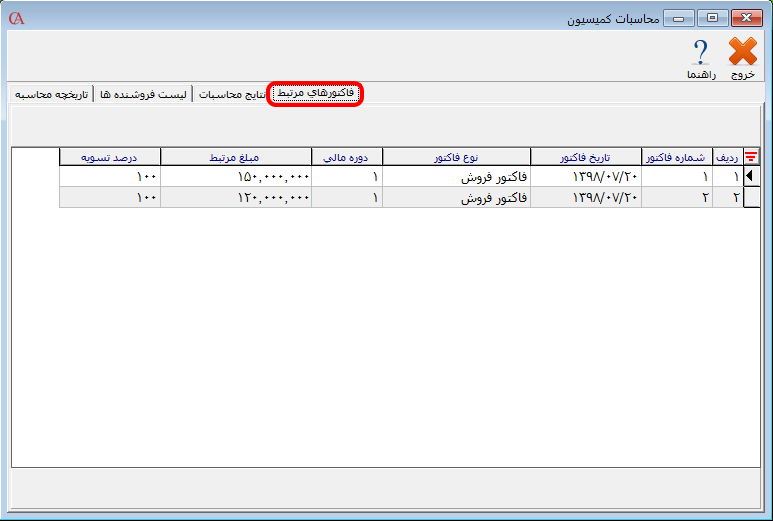Maximize the محاسبات کمیسیون window
This screenshot has width=773, height=521.
[x=713, y=18]
